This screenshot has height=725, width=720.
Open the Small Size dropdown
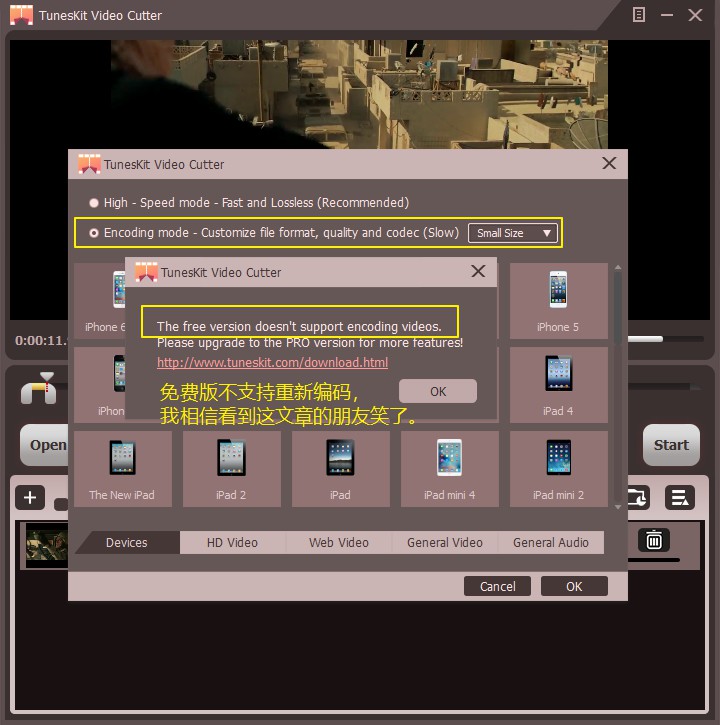[512, 233]
